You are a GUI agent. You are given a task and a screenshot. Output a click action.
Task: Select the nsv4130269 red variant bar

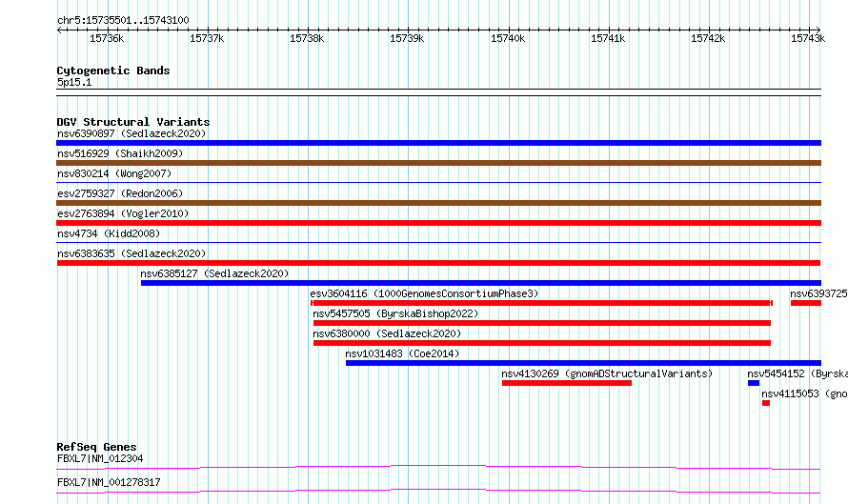click(x=567, y=383)
